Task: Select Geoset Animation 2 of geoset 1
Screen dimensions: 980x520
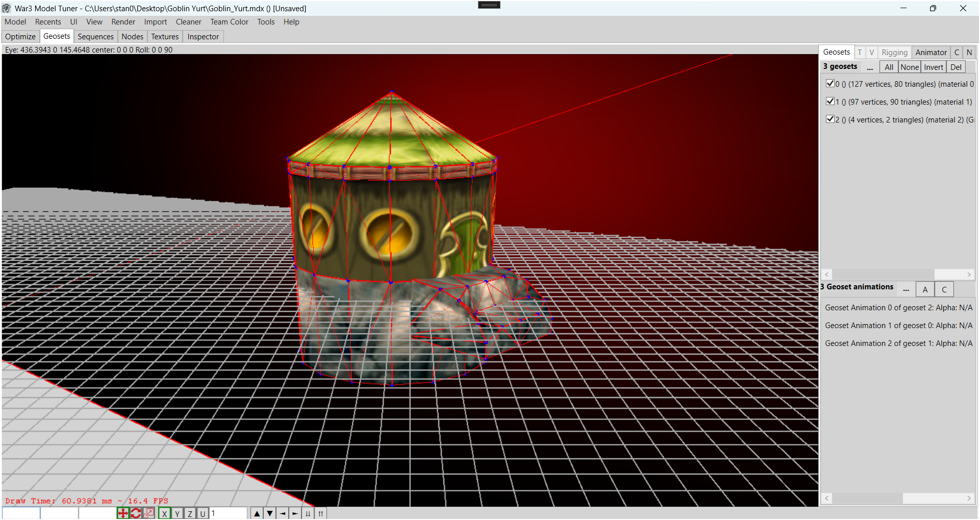Action: [898, 343]
